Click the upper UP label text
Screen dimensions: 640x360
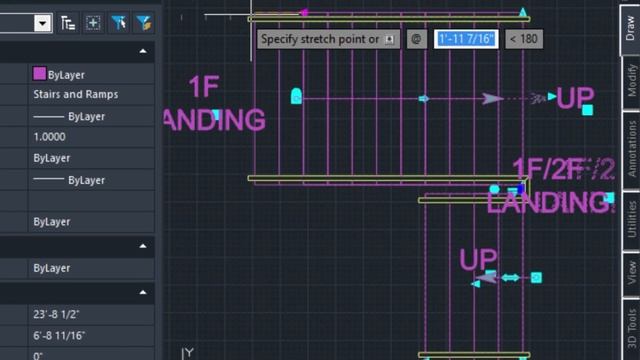[x=575, y=98]
